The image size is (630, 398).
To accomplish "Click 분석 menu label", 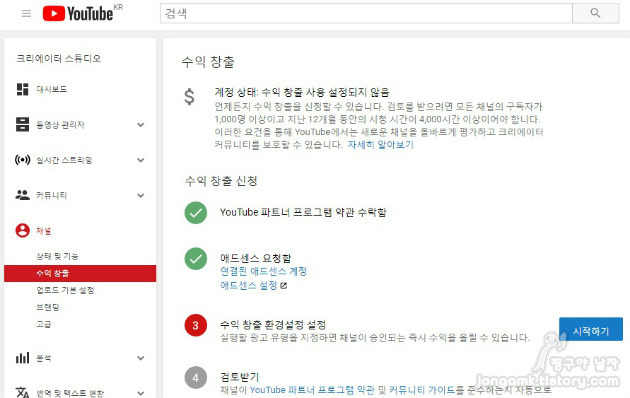I will coord(44,358).
